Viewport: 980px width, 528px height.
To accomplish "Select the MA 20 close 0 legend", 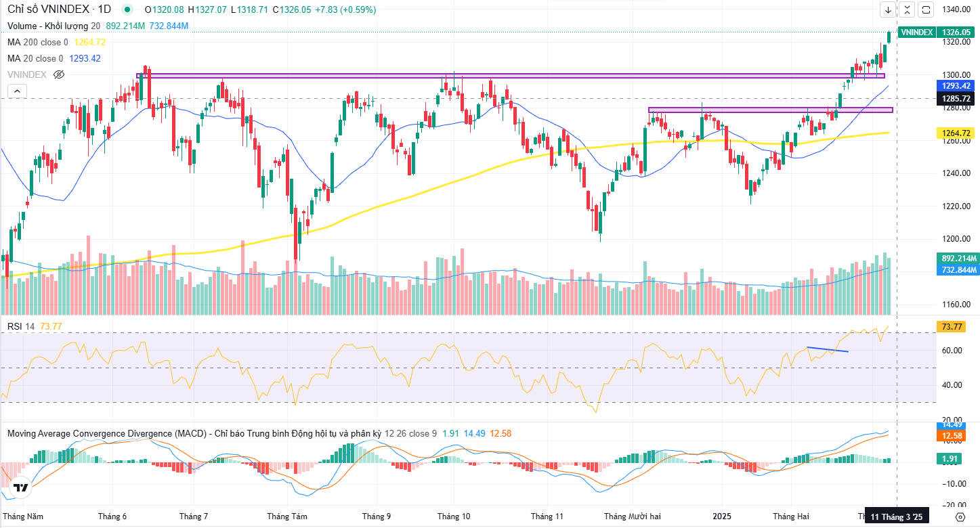I will 36,58.
